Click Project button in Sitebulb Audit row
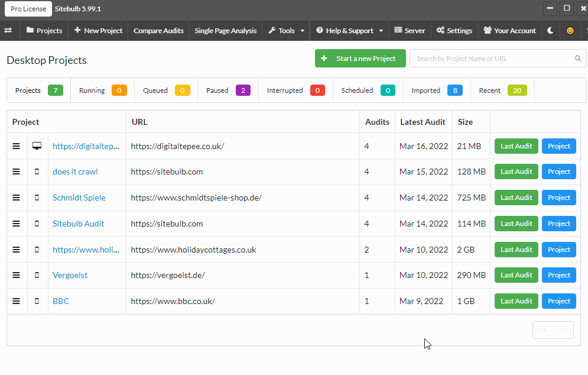588x375 pixels. [x=559, y=224]
